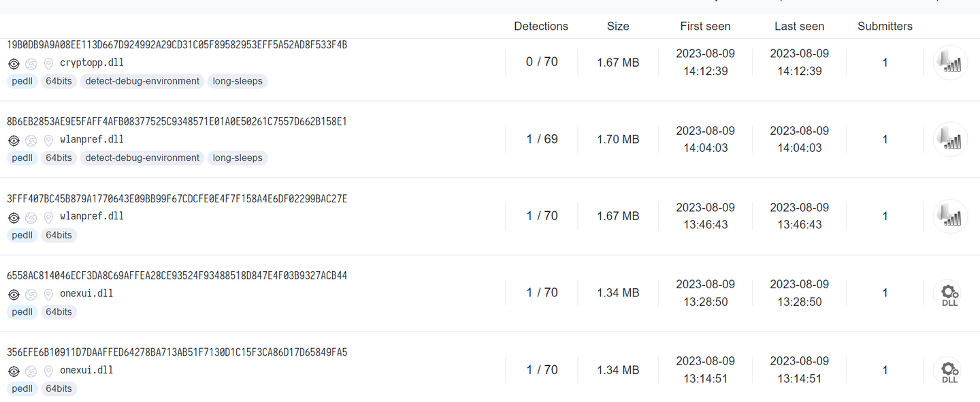Screen dimensions: 980x402
Task: Sort results by the First seen column
Action: coord(705,27)
